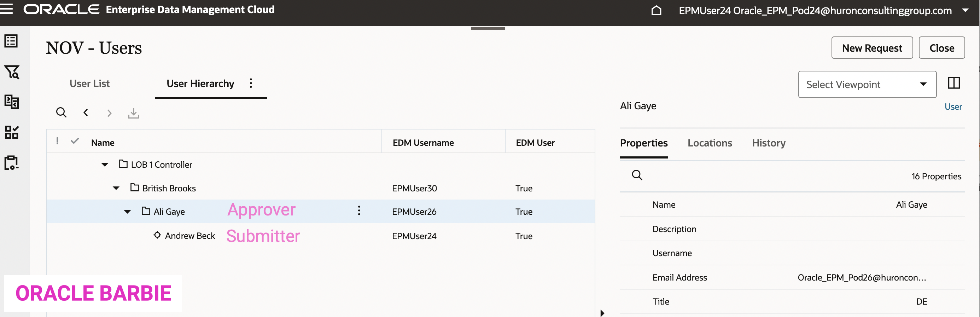Collapse the British Brooks node
Screen dimensions: 980x317
coord(116,188)
